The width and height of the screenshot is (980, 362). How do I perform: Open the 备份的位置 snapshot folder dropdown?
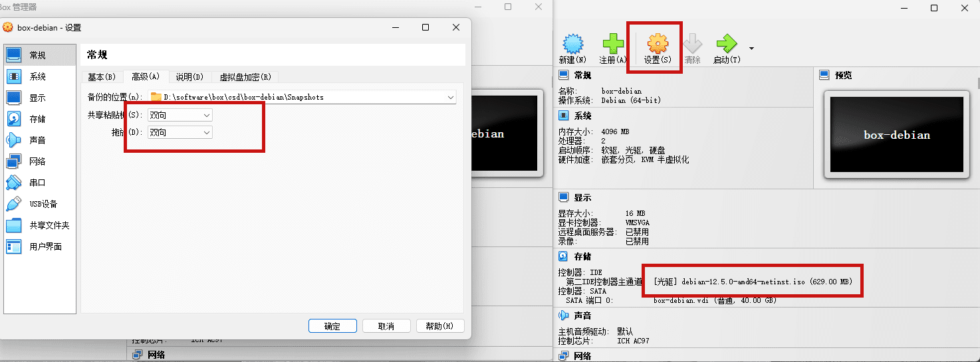pos(451,97)
